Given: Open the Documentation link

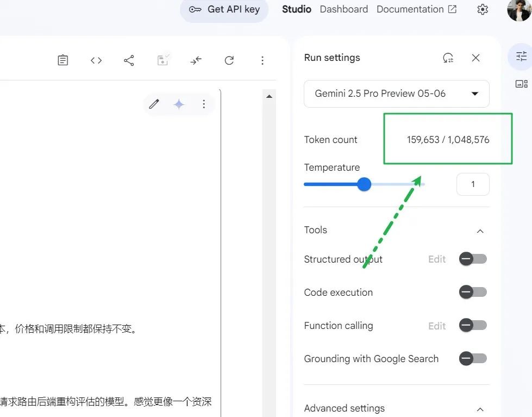Looking at the screenshot, I should coord(416,9).
